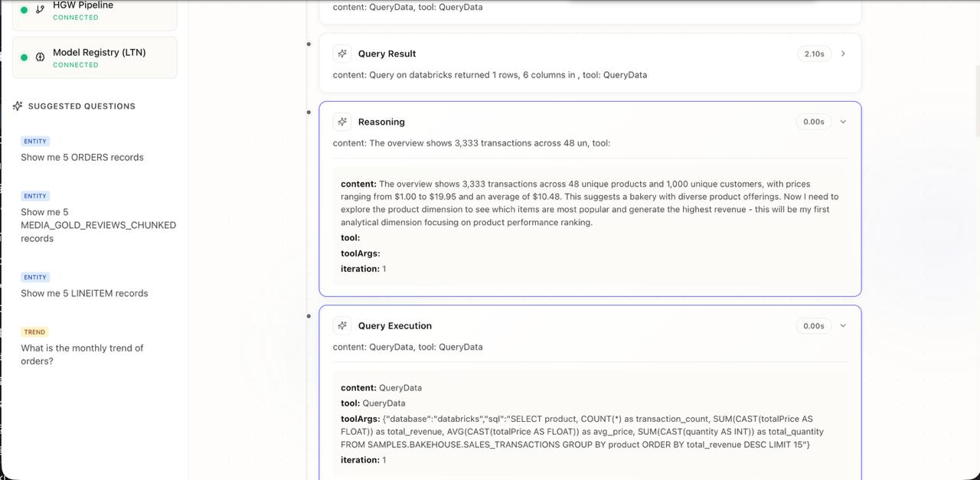Collapse the Reasoning step chevron
The width and height of the screenshot is (980, 480).
[843, 122]
